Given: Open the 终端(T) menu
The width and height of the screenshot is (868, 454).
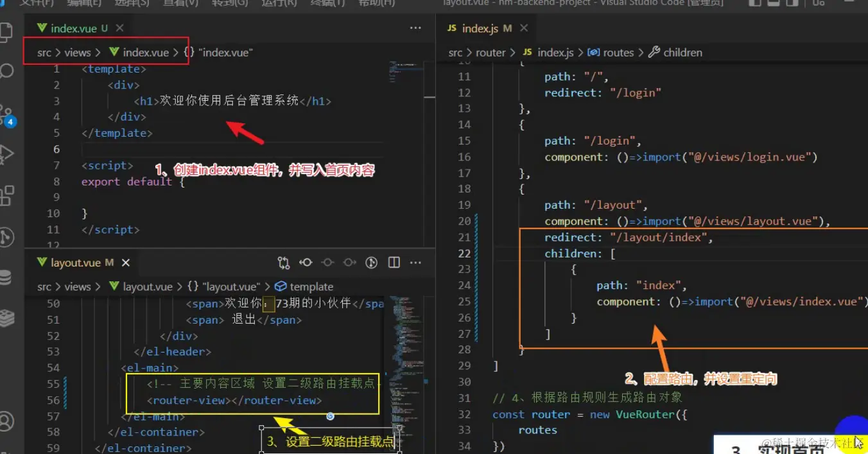Looking at the screenshot, I should (328, 3).
